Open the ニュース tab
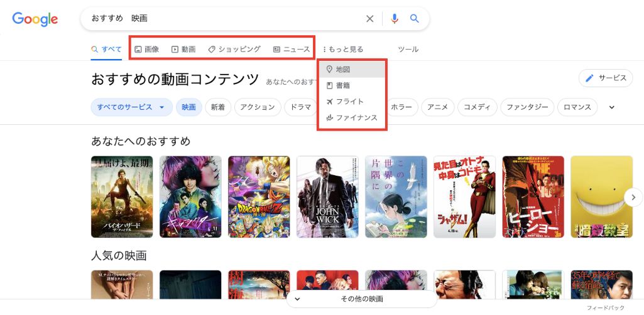Image resolution: width=644 pixels, height=315 pixels. coord(292,49)
